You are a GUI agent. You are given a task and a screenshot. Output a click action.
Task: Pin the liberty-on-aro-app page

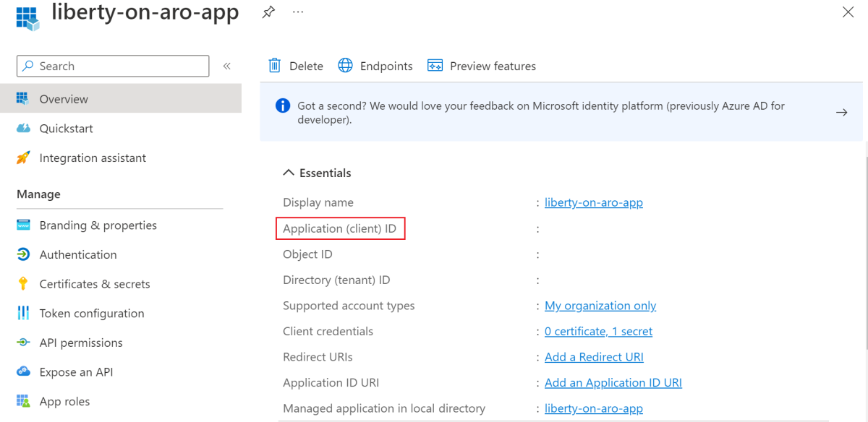click(x=268, y=12)
